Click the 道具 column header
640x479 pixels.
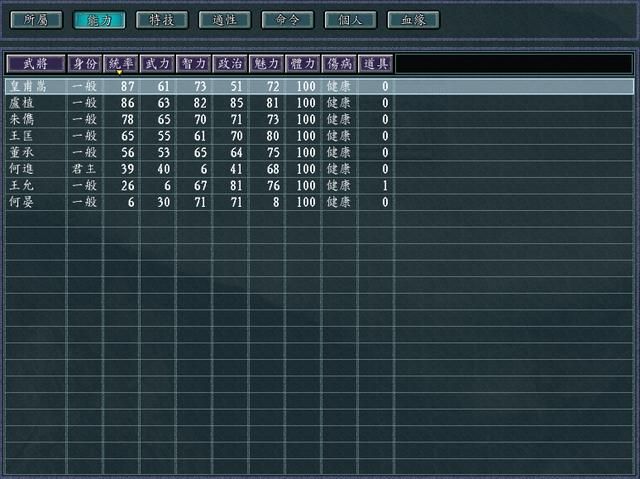click(x=374, y=64)
